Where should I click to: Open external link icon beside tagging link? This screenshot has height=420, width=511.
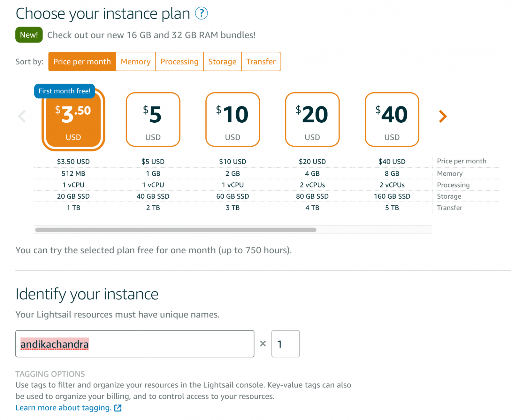tap(118, 408)
